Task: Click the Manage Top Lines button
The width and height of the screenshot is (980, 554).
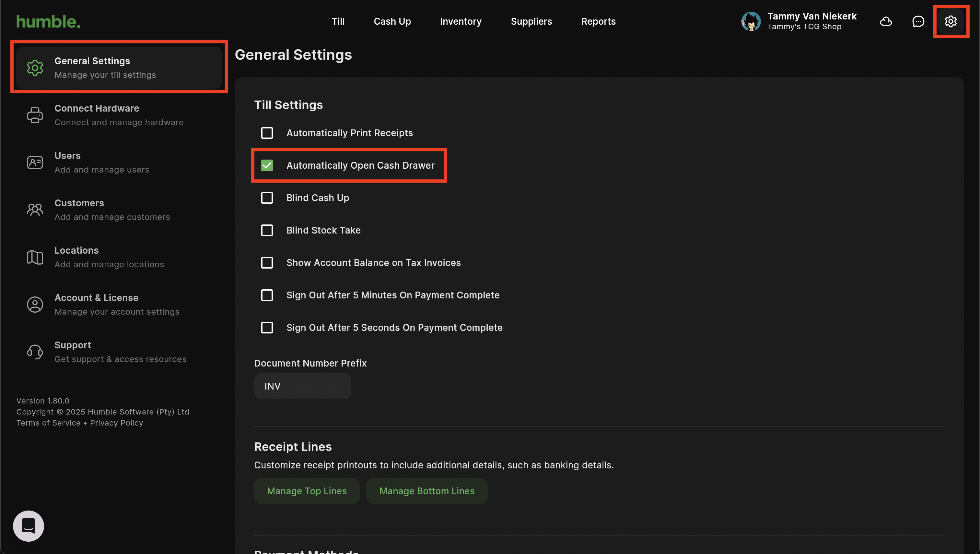Action: pyautogui.click(x=307, y=491)
